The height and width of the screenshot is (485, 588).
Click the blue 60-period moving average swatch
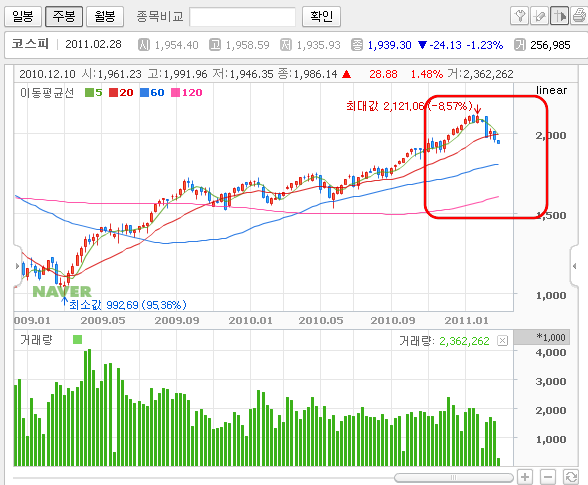point(144,92)
